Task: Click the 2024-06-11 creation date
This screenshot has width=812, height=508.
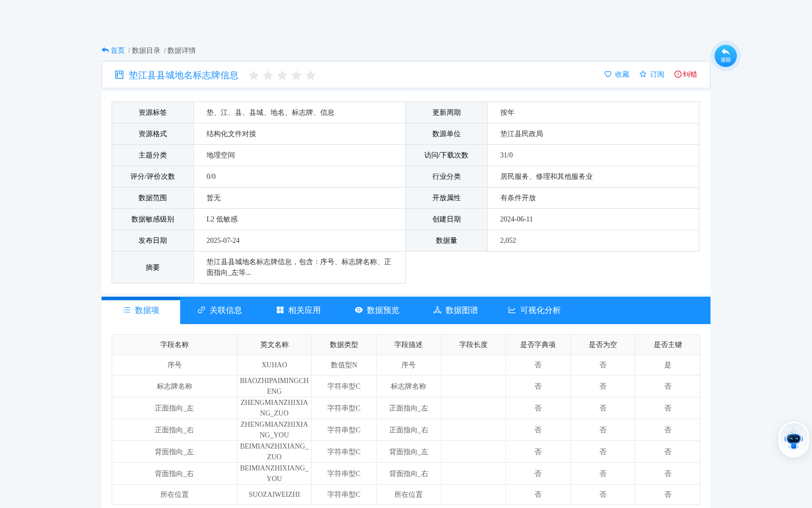Action: (517, 219)
